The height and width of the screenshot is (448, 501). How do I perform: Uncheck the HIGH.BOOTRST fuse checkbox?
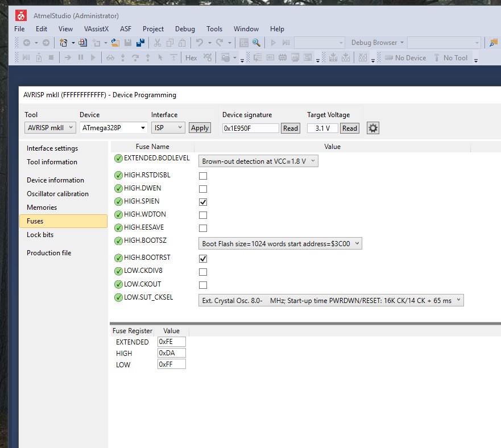pyautogui.click(x=203, y=259)
